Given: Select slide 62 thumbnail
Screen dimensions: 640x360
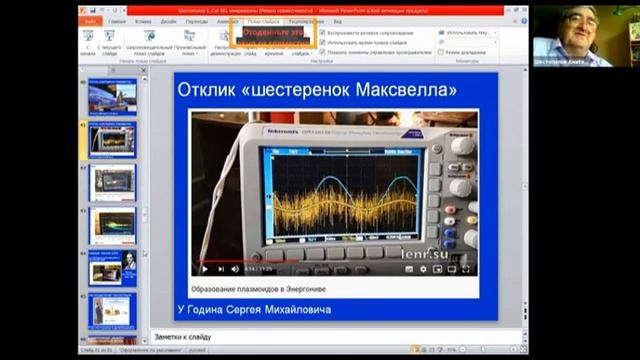Looking at the screenshot, I should 112,183.
